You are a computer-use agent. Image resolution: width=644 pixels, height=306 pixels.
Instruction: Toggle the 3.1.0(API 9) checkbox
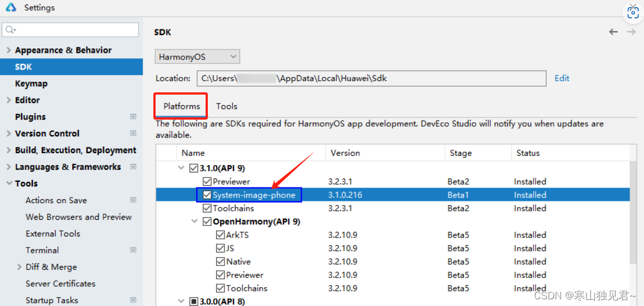pyautogui.click(x=193, y=168)
